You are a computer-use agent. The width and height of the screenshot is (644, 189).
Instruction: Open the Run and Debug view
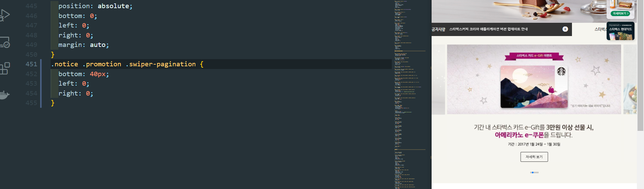click(x=4, y=15)
